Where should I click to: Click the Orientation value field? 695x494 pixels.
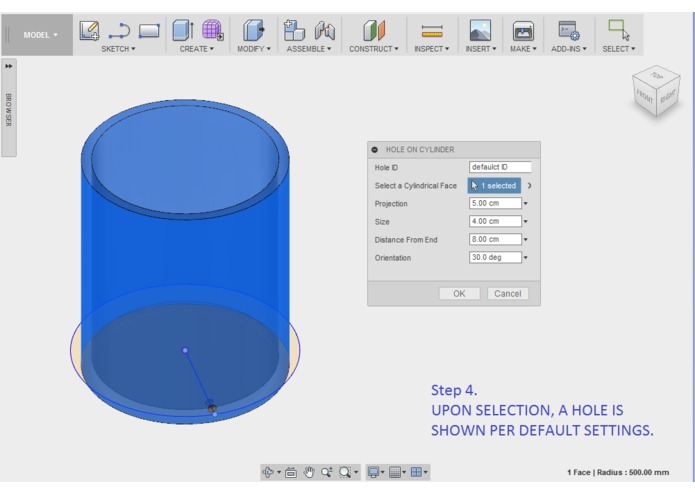495,257
